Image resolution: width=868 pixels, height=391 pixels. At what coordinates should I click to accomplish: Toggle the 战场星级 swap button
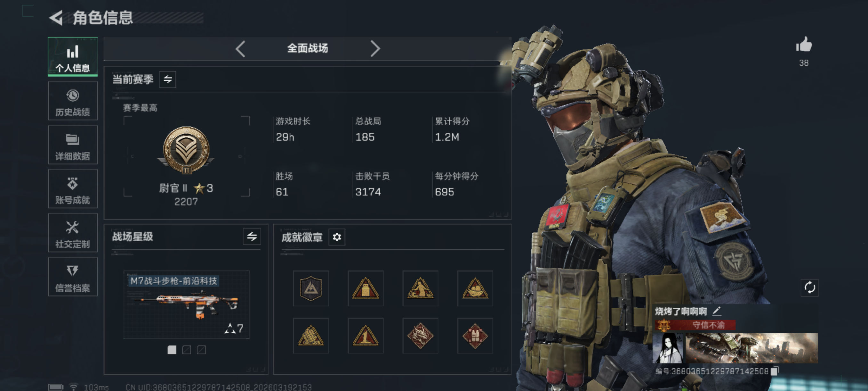252,237
